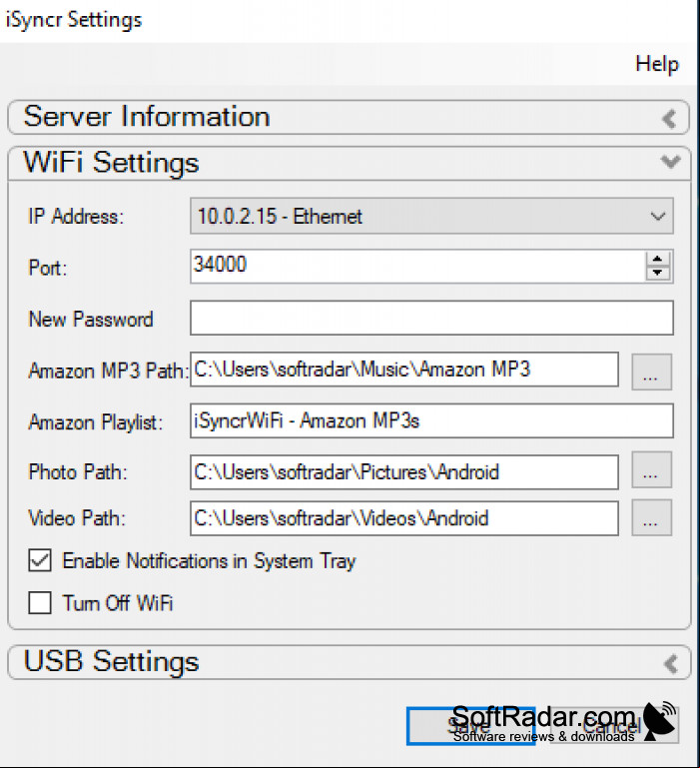700x768 pixels.
Task: Click the Save button
Action: click(470, 726)
